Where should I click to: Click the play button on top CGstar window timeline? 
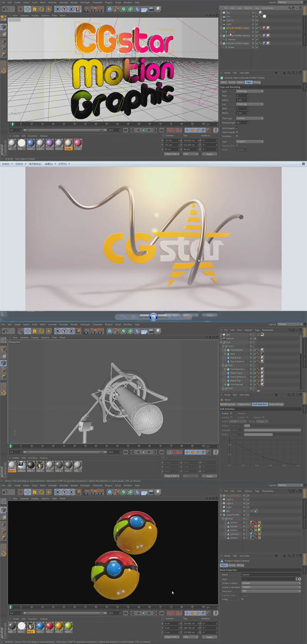tap(144, 130)
